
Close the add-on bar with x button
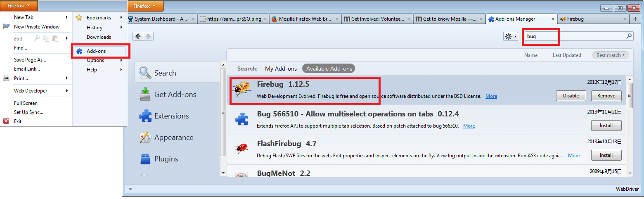[x=130, y=189]
